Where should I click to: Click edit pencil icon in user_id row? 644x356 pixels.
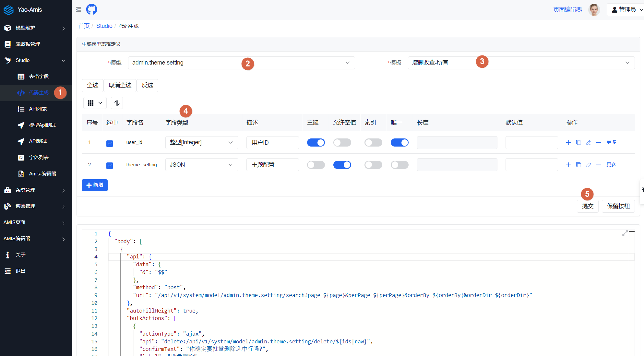coord(589,142)
